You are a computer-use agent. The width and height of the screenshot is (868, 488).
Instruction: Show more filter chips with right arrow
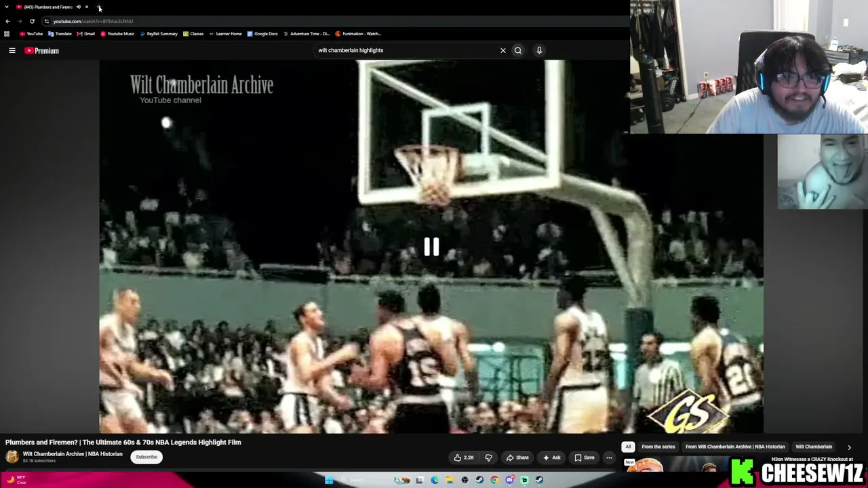849,447
